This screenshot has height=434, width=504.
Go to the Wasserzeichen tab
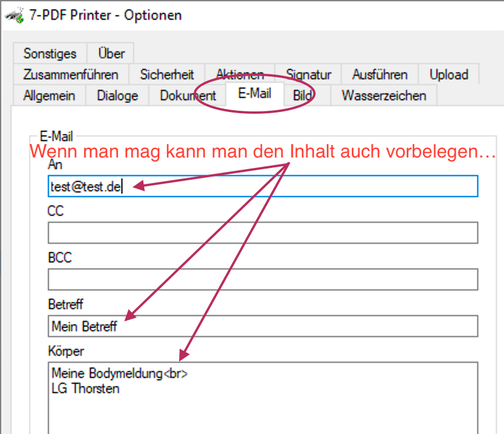coord(383,96)
